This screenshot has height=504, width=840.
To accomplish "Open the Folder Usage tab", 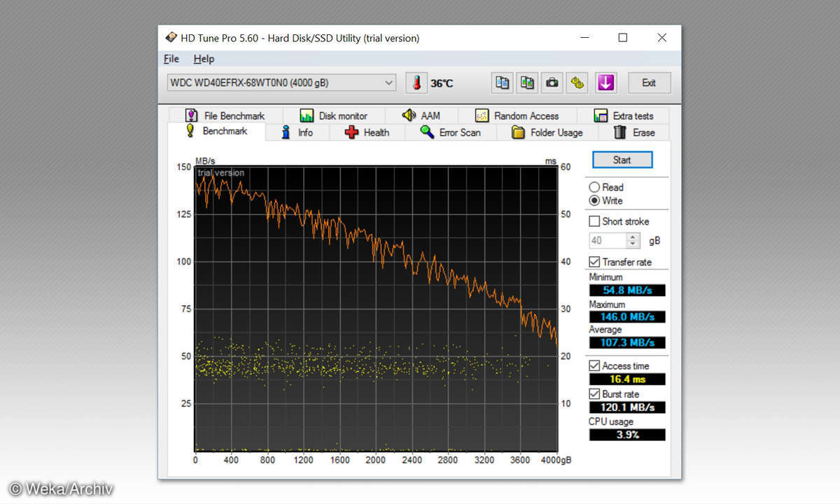I will click(547, 132).
